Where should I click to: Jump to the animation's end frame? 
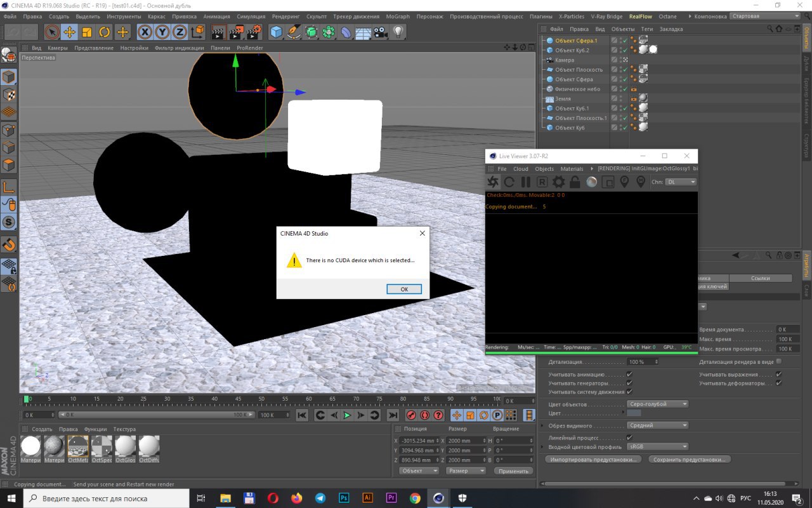tap(392, 415)
